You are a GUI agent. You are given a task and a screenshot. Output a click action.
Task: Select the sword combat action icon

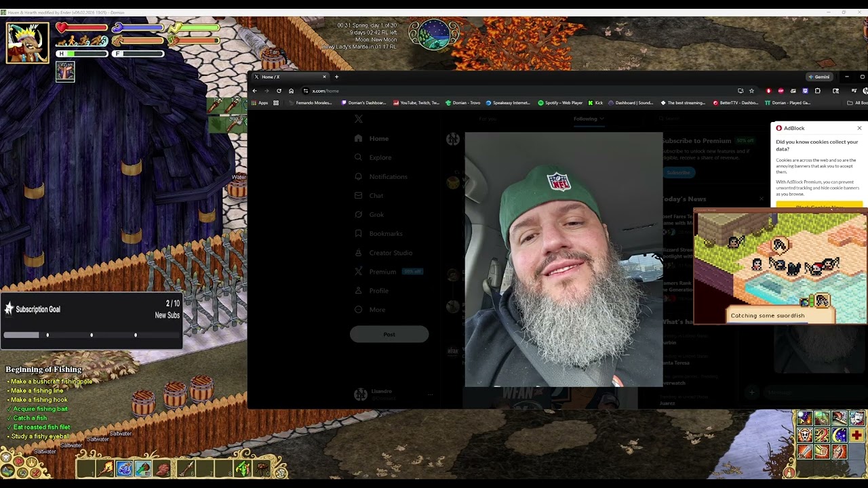pyautogui.click(x=805, y=451)
